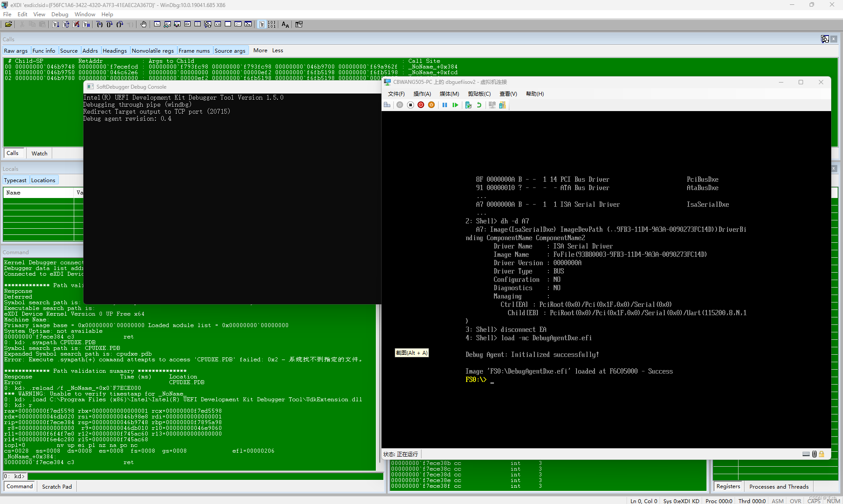Open the Command window toolbar icon

coord(157,24)
